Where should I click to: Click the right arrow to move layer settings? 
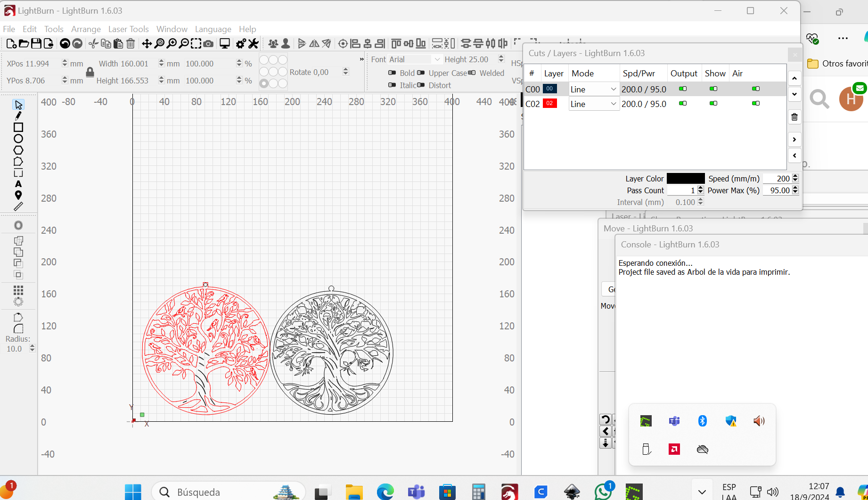[794, 139]
